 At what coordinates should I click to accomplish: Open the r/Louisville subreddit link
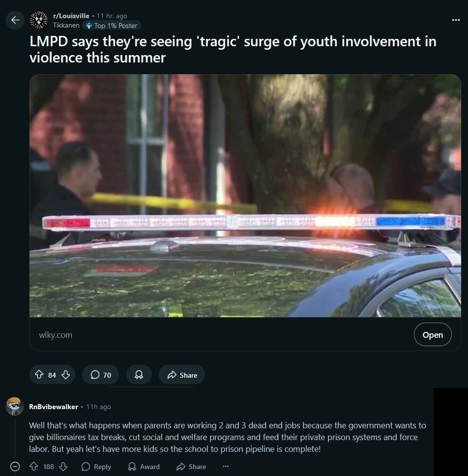71,16
